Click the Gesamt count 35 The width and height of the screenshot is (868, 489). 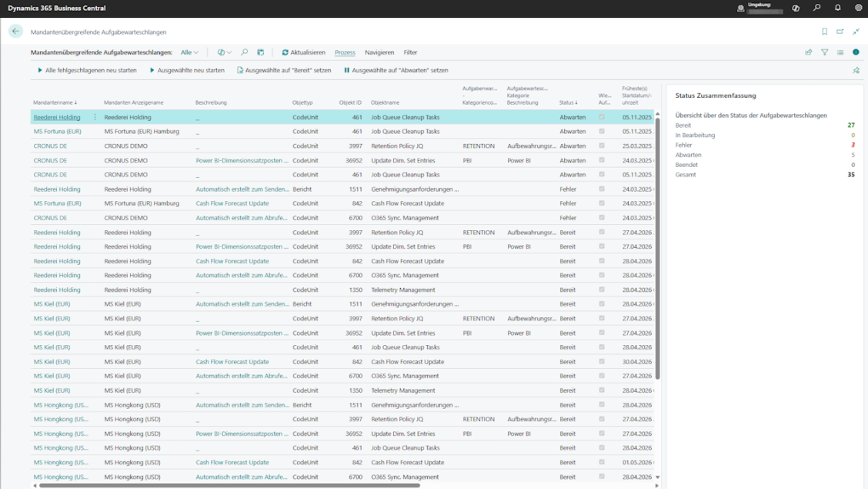click(851, 175)
